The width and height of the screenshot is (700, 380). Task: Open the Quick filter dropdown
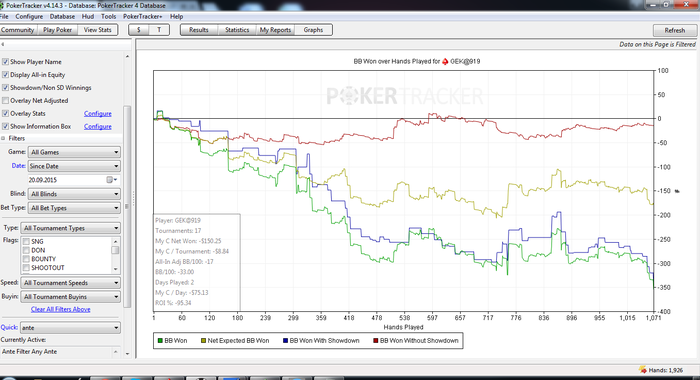(x=71, y=328)
